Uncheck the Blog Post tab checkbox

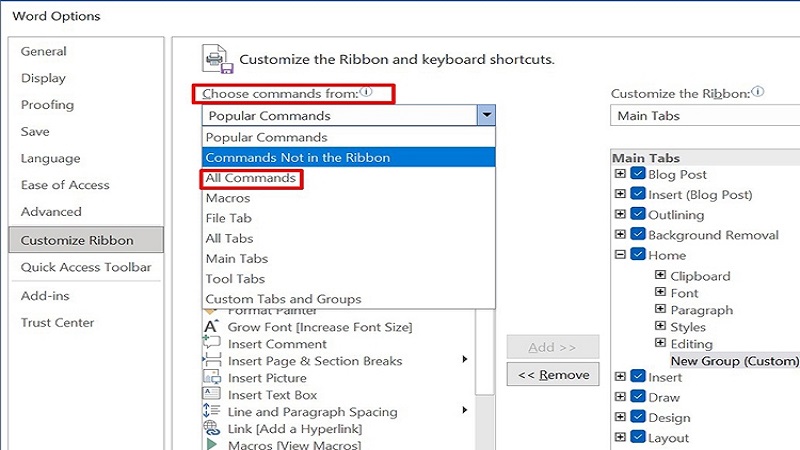638,175
